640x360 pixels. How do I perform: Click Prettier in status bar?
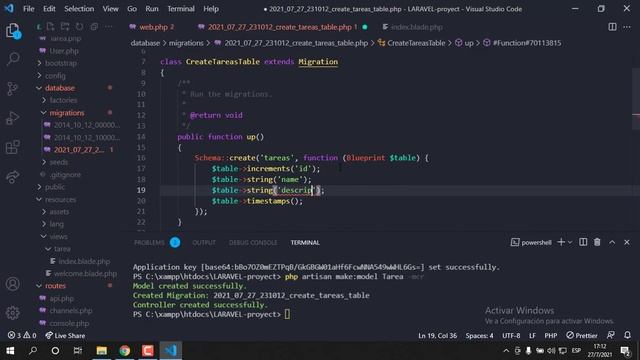[x=582, y=336]
